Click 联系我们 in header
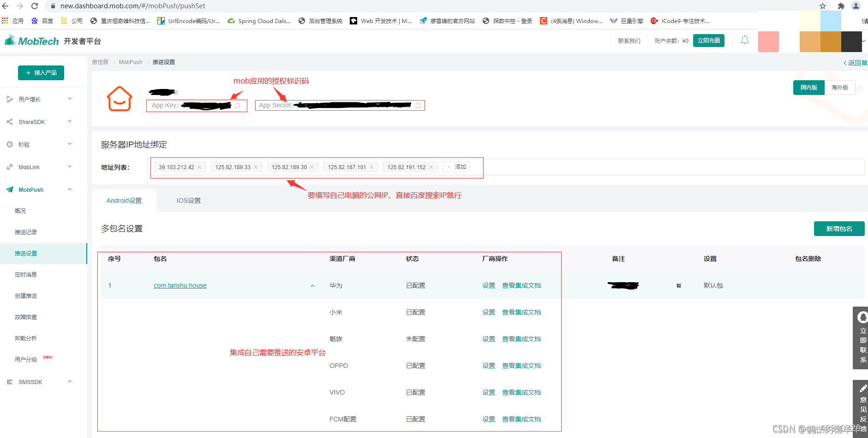This screenshot has width=868, height=438. (629, 41)
